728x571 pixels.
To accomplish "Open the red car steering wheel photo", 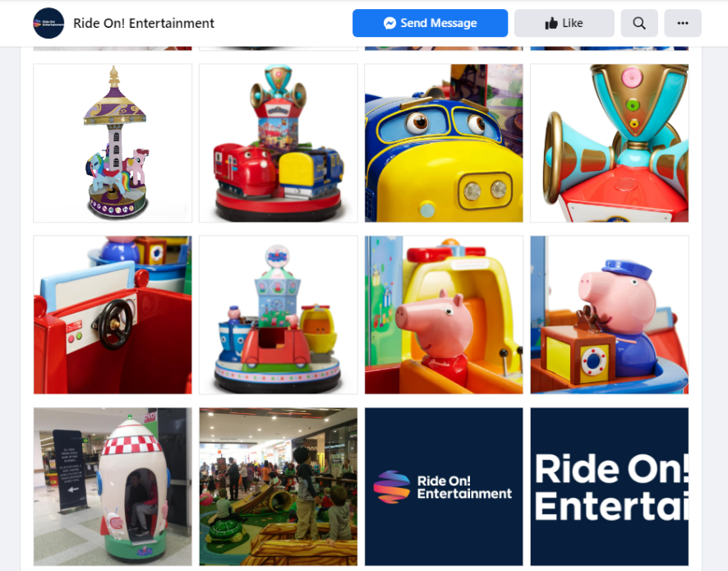I will coord(113,315).
